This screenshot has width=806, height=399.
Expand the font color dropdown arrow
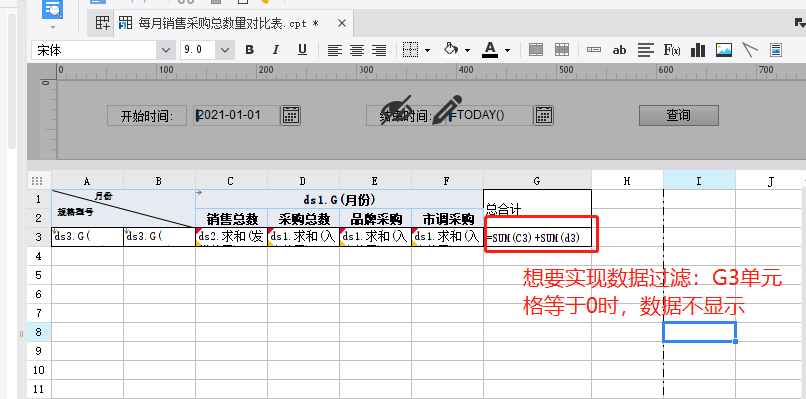pyautogui.click(x=507, y=50)
